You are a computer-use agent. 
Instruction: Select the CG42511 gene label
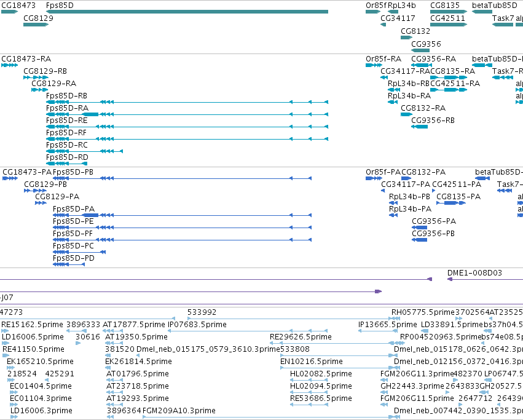coord(447,18)
